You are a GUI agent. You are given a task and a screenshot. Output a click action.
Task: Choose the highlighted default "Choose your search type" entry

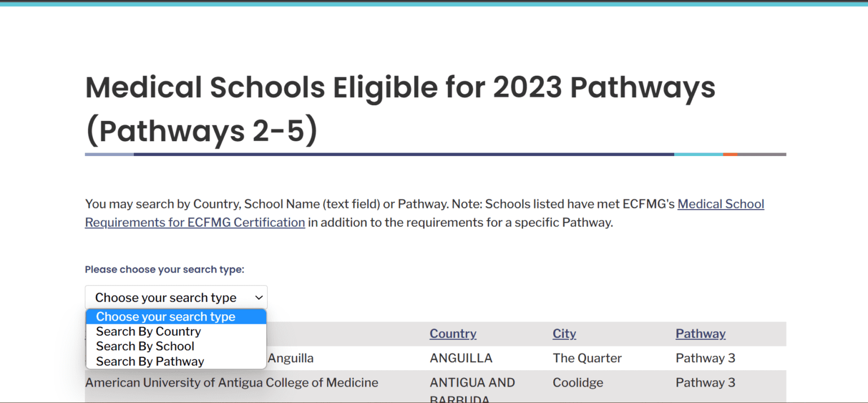(166, 317)
